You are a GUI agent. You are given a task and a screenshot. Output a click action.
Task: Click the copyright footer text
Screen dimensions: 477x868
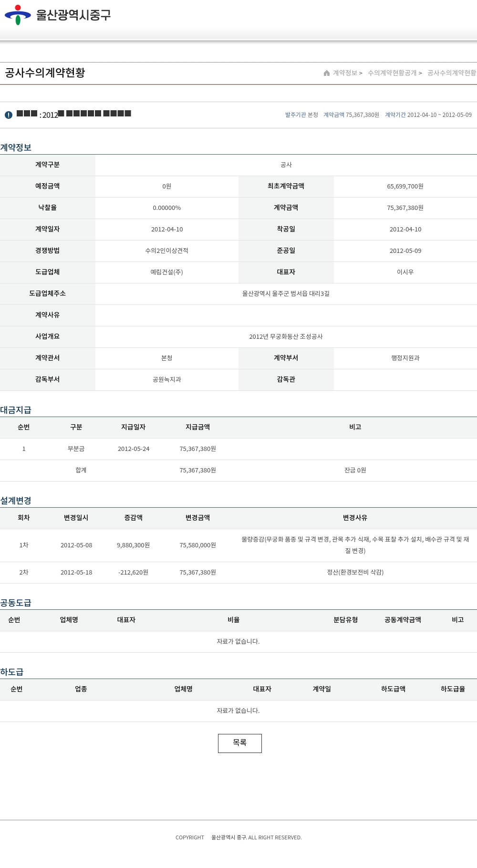[238, 837]
